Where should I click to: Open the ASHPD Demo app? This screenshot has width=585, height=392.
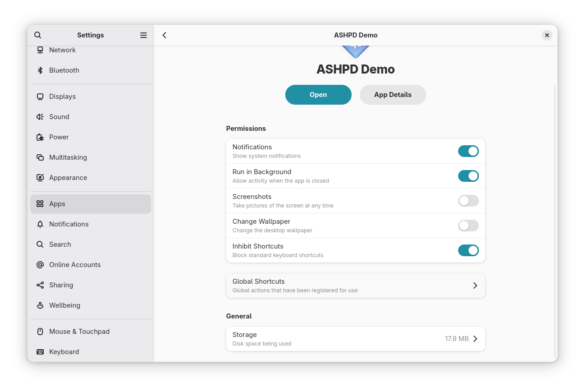click(318, 95)
